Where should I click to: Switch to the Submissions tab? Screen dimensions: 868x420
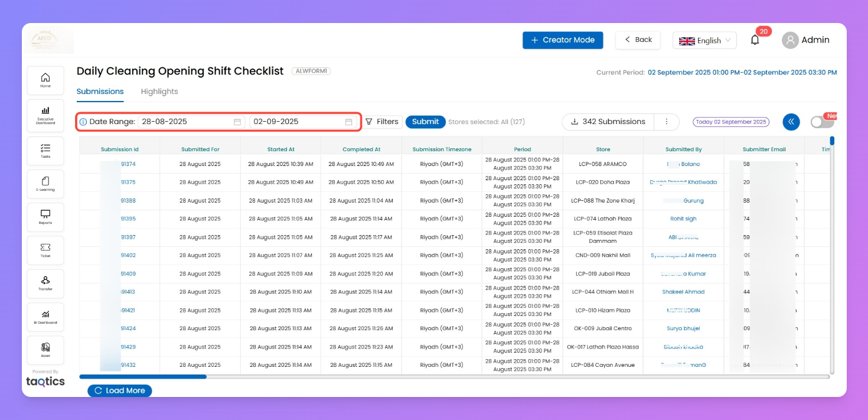[100, 92]
